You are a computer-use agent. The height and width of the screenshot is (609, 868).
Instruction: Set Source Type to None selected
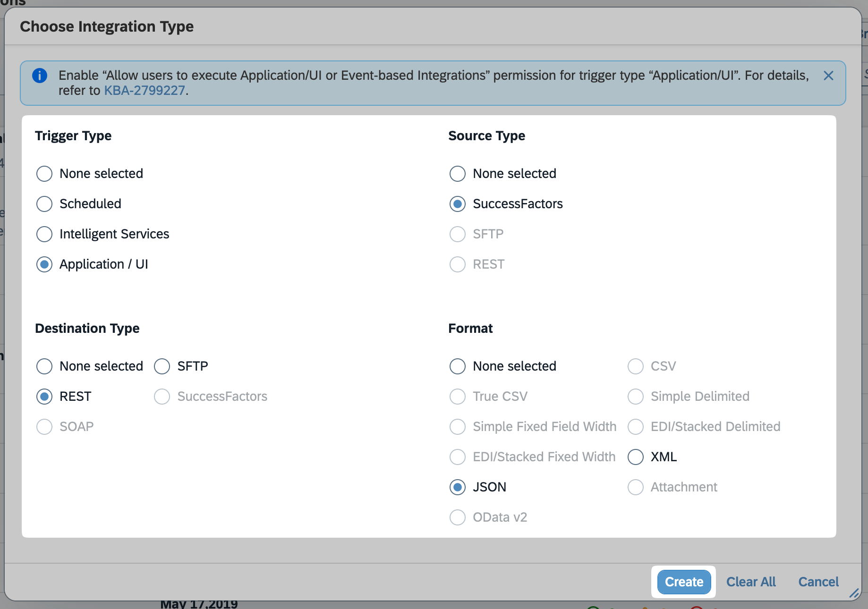tap(458, 174)
